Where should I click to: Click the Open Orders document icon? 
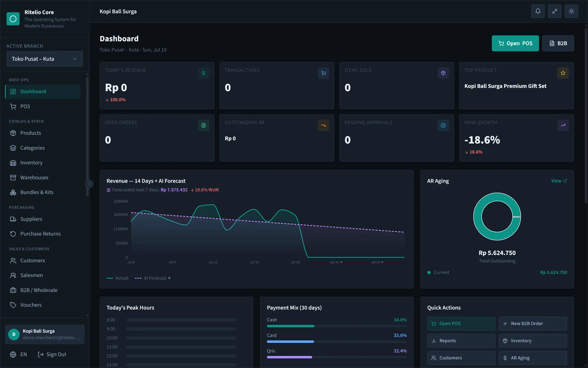(203, 125)
